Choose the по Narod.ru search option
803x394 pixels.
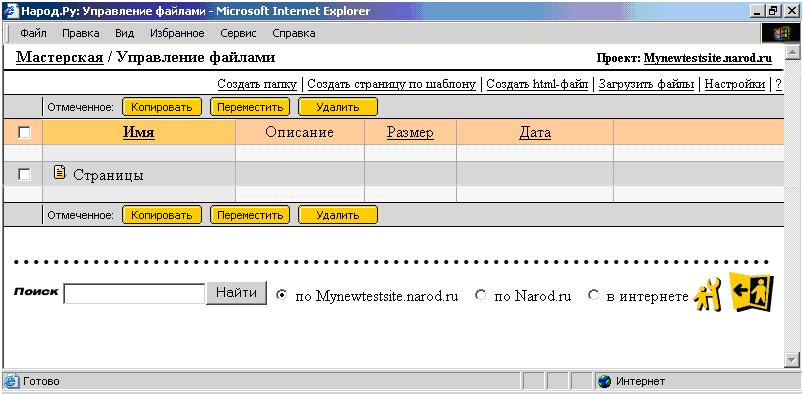(480, 295)
